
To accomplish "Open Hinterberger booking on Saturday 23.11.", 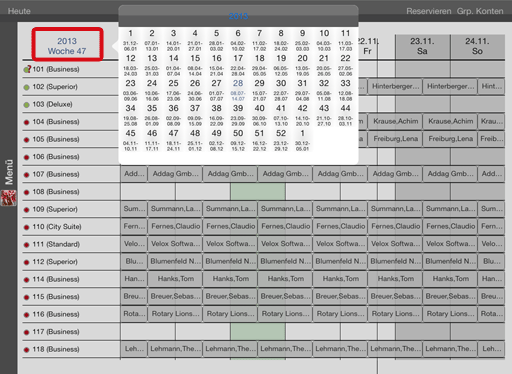I will tap(450, 86).
